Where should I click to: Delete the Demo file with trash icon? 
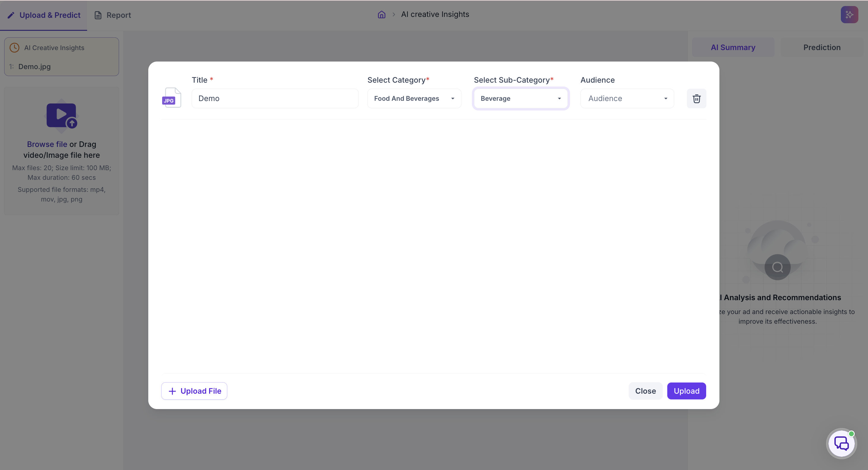[697, 98]
